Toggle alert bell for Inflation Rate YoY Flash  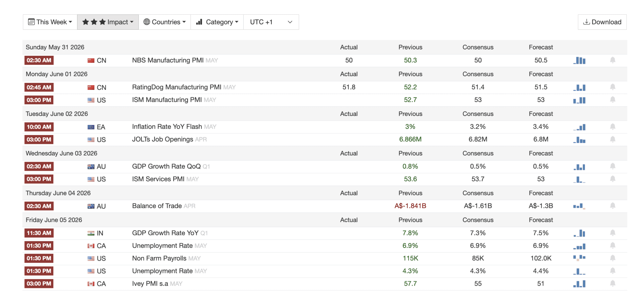pos(613,127)
